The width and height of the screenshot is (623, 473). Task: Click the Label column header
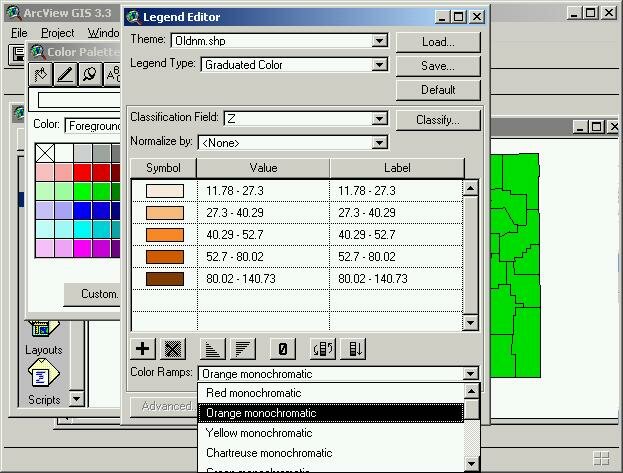tap(397, 168)
